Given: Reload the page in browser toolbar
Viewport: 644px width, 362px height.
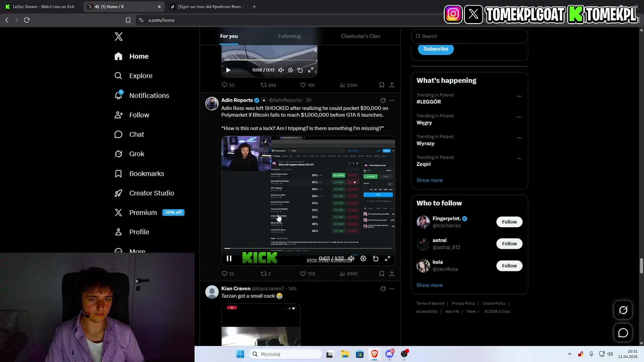Looking at the screenshot, I should coord(27,20).
